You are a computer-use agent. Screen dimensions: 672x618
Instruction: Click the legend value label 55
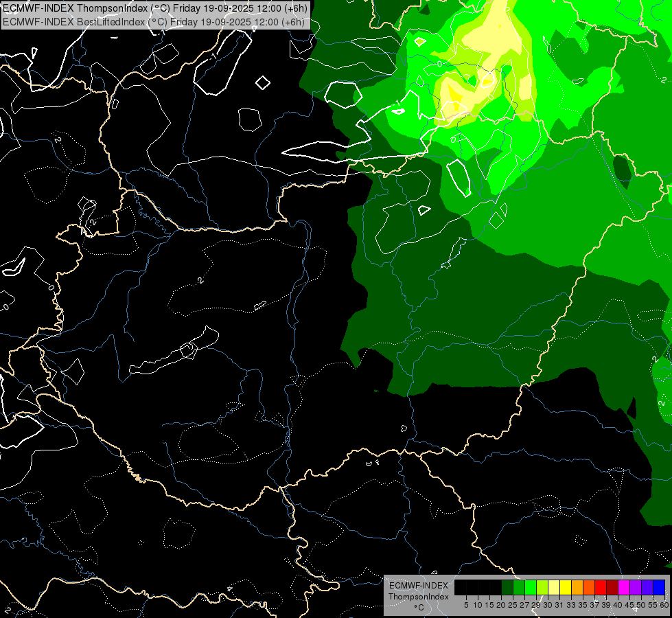[x=652, y=605]
